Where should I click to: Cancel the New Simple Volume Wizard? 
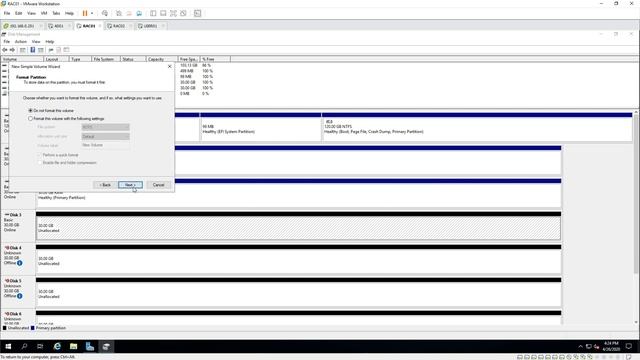click(x=158, y=185)
